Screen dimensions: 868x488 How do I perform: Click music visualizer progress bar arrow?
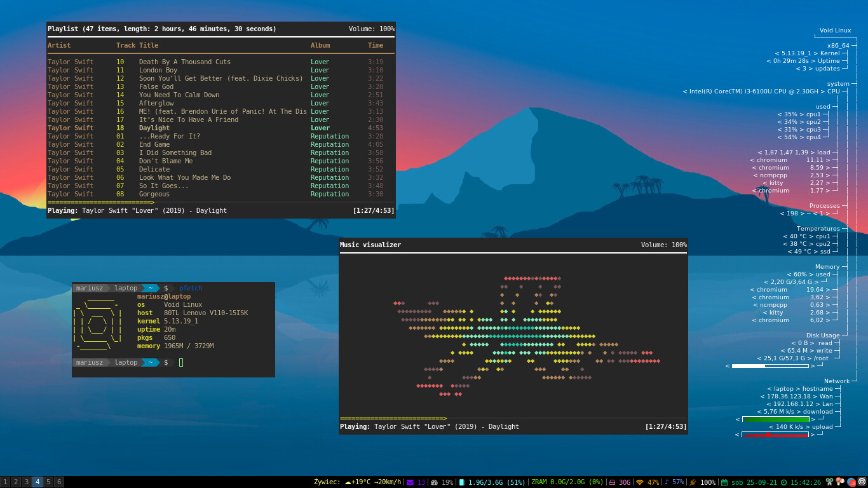click(445, 419)
